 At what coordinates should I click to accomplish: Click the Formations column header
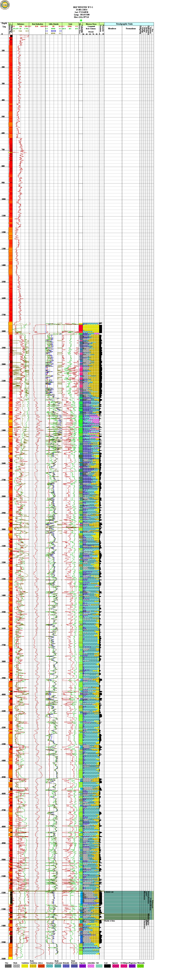[131, 29]
